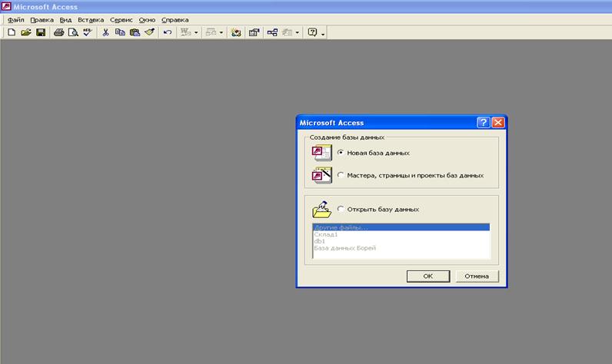This screenshot has height=364, width=612.
Task: Click the Save floppy disk icon
Action: click(x=41, y=32)
